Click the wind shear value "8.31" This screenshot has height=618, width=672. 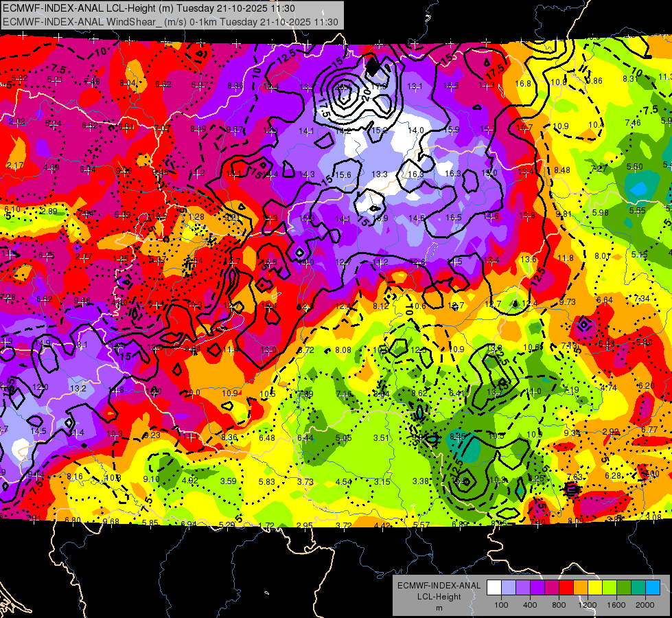630,78
